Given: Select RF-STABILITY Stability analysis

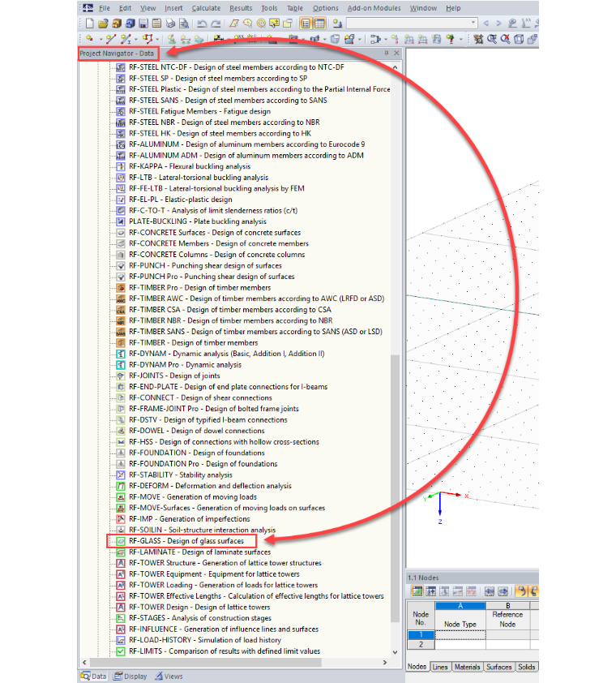Looking at the screenshot, I should [x=180, y=475].
